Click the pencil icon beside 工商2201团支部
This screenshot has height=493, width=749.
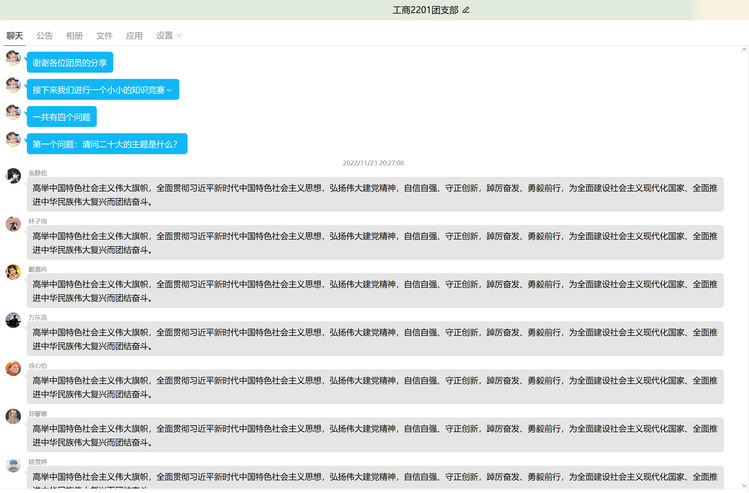[x=466, y=10]
